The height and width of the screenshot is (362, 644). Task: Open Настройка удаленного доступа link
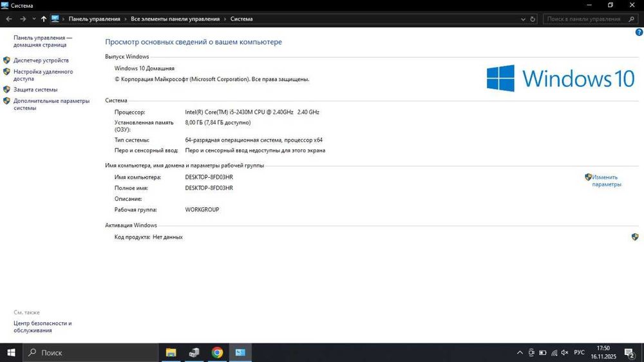[x=43, y=75]
